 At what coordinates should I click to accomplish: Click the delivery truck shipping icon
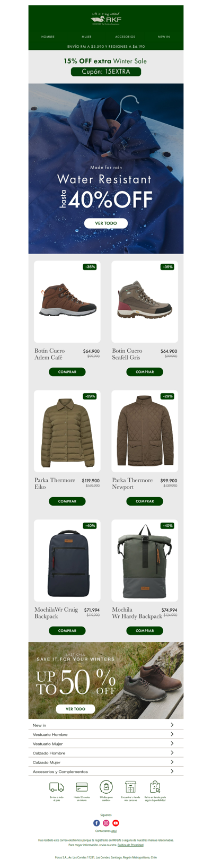coord(57,787)
